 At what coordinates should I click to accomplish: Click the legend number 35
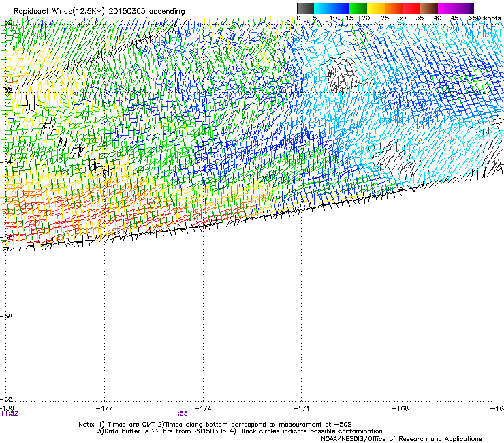[420, 18]
